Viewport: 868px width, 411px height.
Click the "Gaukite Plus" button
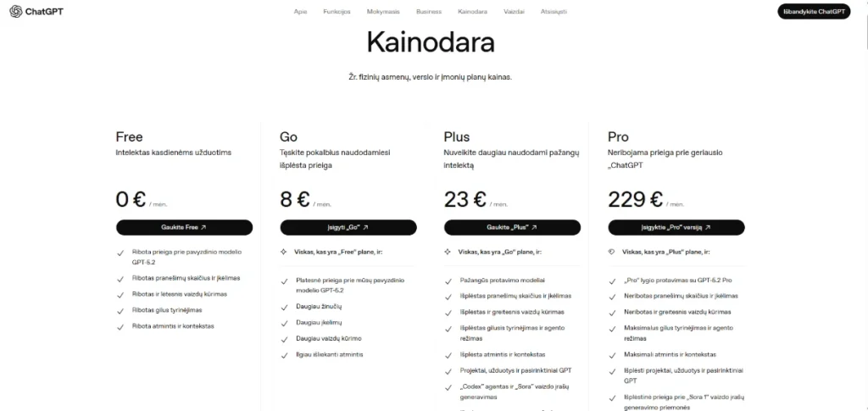pos(513,227)
